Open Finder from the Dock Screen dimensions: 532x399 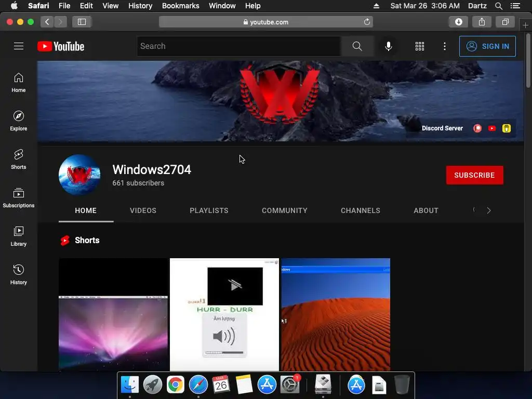coord(129,384)
